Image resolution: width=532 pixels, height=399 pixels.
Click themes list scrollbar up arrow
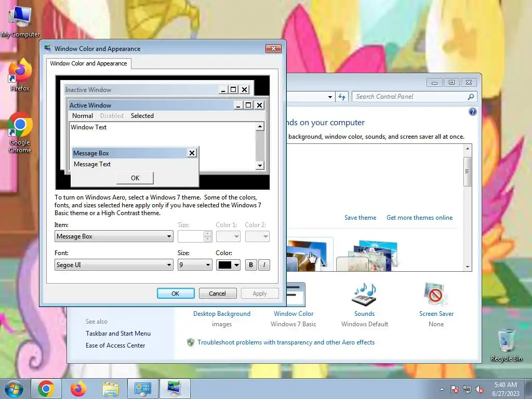tap(468, 149)
